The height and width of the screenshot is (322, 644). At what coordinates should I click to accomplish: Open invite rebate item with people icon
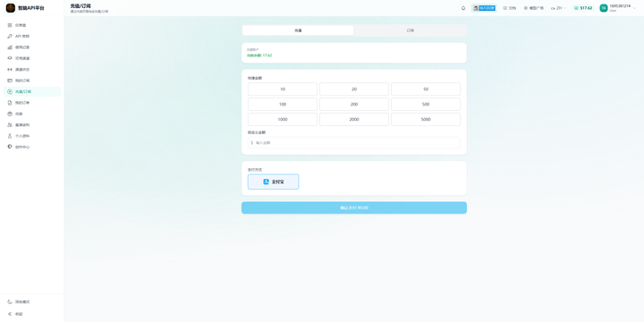tap(32, 125)
